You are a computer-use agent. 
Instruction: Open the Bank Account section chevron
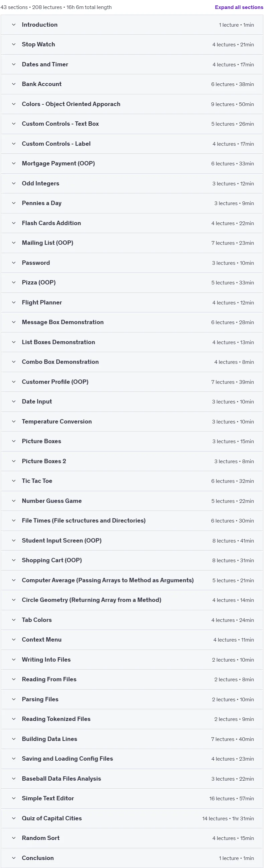click(x=14, y=84)
